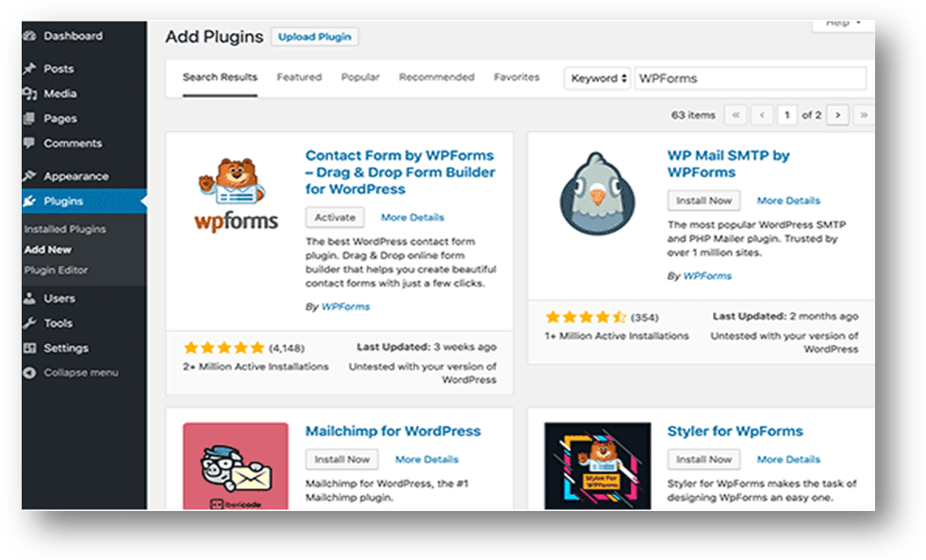Image resolution: width=926 pixels, height=560 pixels.
Task: Click the Styler for WpForms plugin image
Action: (x=598, y=466)
